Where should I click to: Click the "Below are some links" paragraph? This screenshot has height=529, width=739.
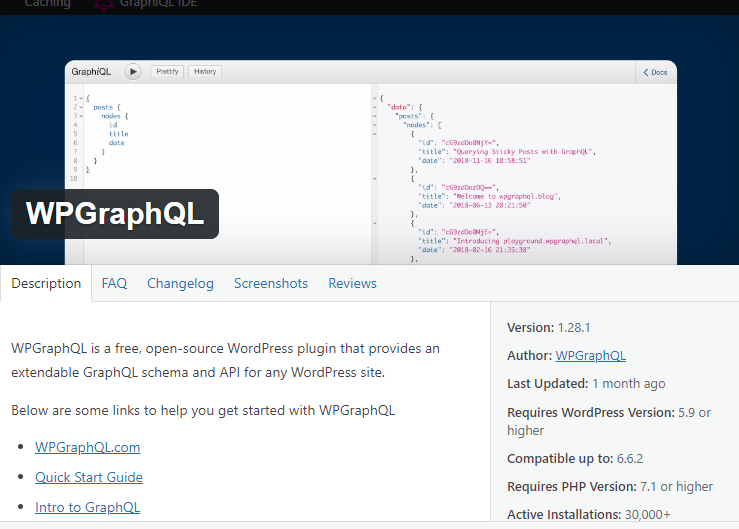[203, 410]
